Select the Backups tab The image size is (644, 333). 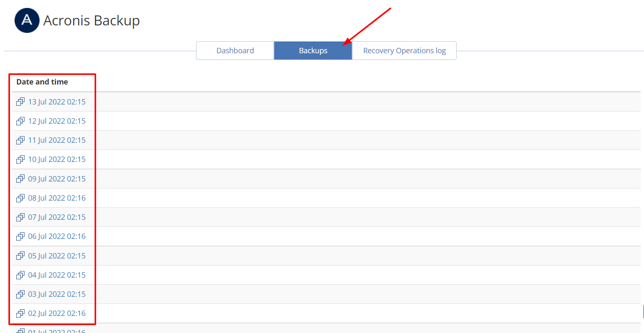tap(313, 51)
